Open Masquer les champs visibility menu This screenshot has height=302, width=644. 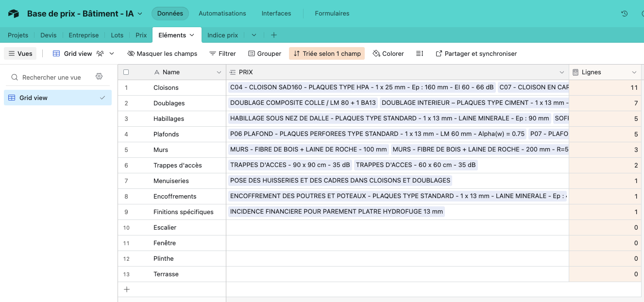tap(162, 53)
